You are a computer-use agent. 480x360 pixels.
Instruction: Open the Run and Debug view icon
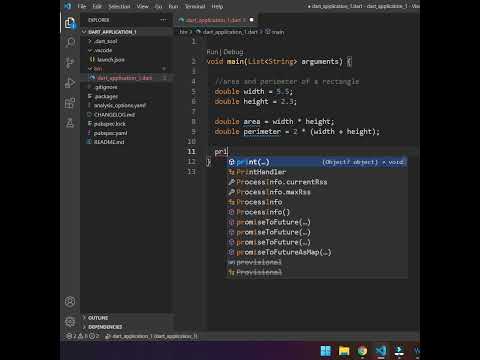pyautogui.click(x=70, y=83)
